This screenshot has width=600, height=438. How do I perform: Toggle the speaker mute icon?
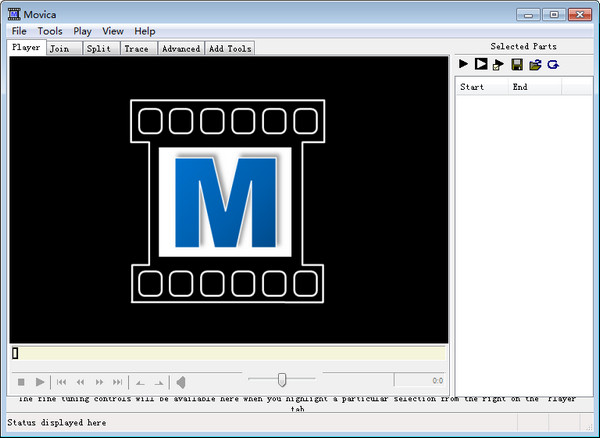[180, 382]
